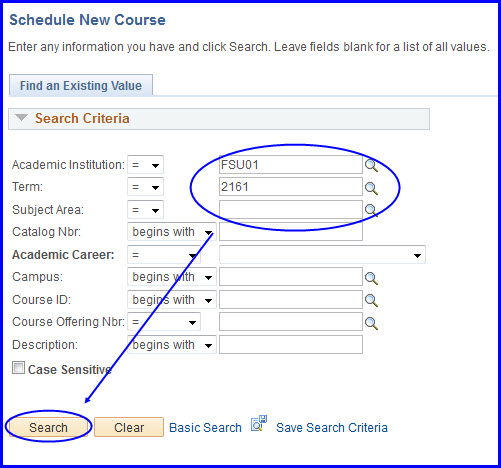Image resolution: width=501 pixels, height=468 pixels.
Task: Click the empty Subject Area field
Action: tap(291, 209)
